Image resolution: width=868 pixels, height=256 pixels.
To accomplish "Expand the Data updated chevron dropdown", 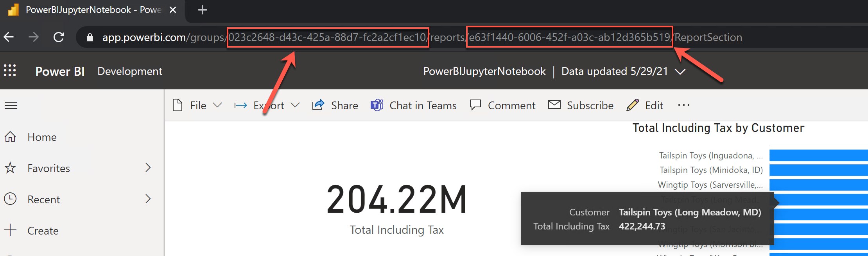I will point(680,71).
